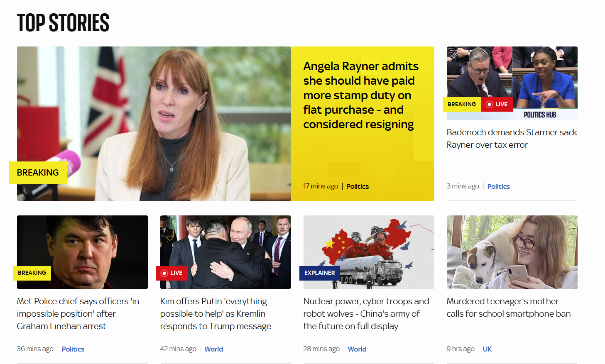
Task: Open the Politics tag beside 17 mins ago
Action: coord(358,186)
